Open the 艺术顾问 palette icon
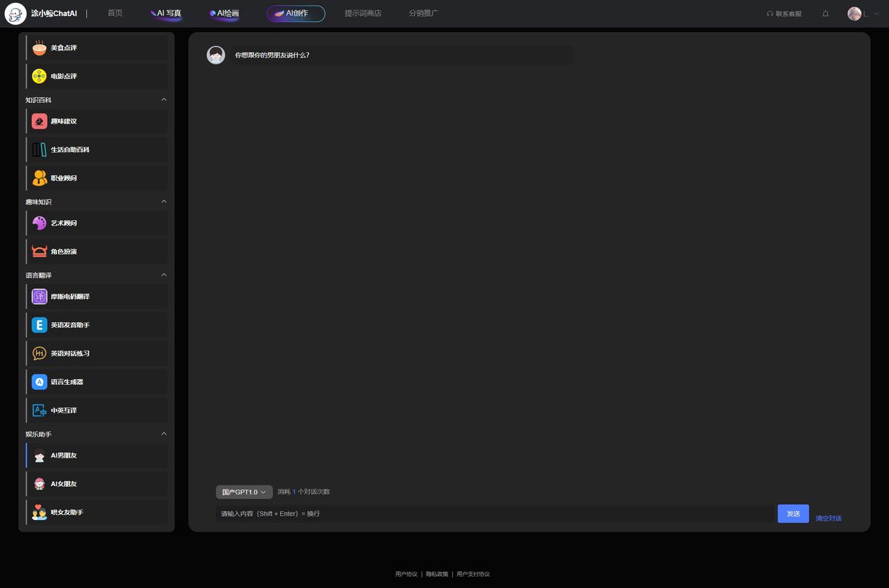This screenshot has height=588, width=889. click(40, 223)
